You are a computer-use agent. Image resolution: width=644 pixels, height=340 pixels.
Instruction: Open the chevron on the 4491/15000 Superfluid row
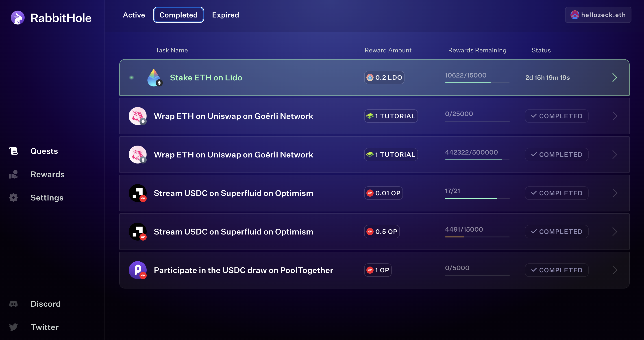[x=615, y=232]
